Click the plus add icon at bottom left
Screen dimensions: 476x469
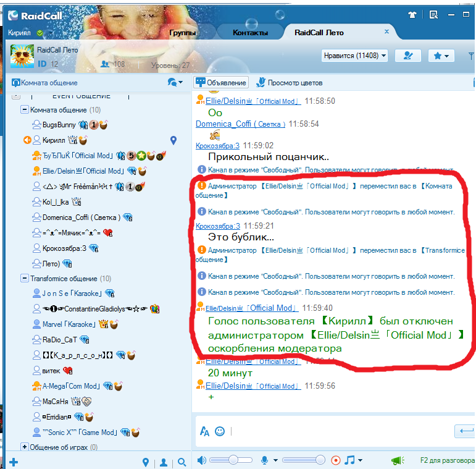point(14,462)
